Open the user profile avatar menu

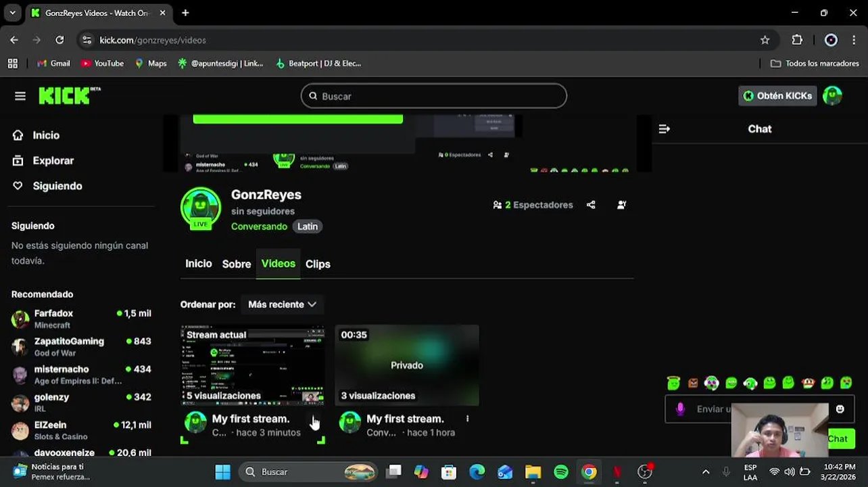pyautogui.click(x=832, y=96)
